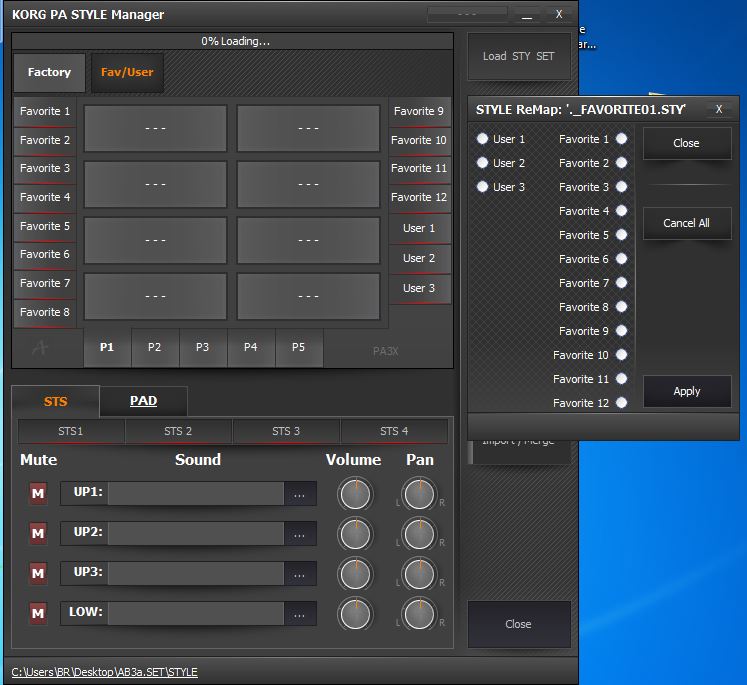
Task: Switch to the Fav/User tab
Action: [x=127, y=72]
